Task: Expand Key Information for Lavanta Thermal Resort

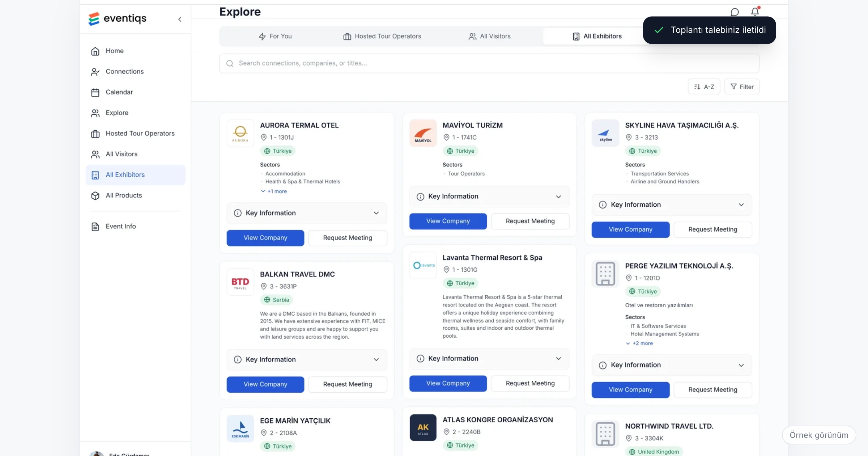Action: tap(489, 359)
